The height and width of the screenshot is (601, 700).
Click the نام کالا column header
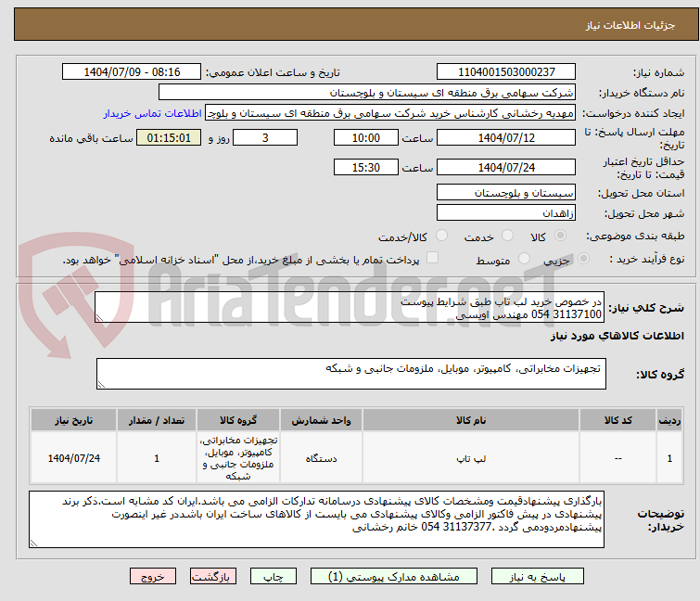click(471, 420)
